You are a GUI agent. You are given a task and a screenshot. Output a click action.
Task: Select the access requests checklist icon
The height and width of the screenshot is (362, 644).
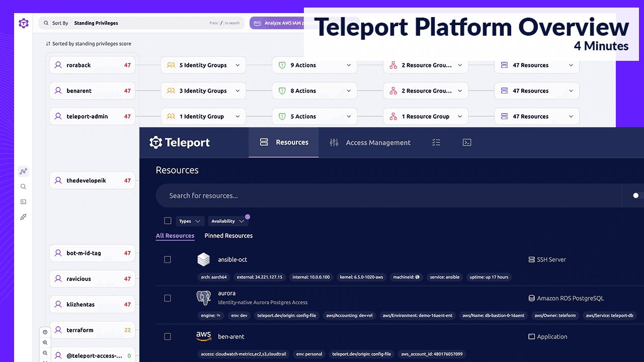(x=436, y=142)
